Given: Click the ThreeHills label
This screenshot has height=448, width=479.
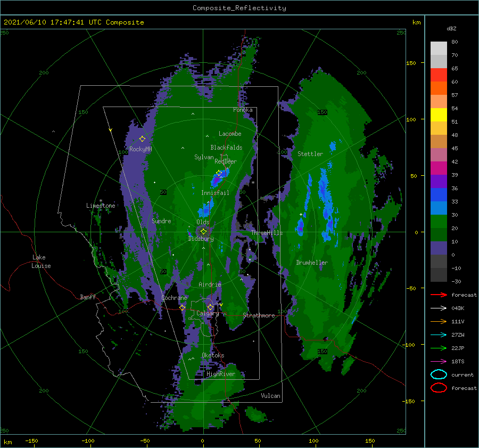Looking at the screenshot, I should point(267,233).
